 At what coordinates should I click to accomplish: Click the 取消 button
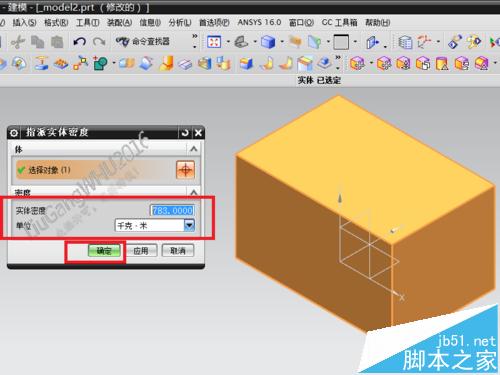(x=178, y=251)
